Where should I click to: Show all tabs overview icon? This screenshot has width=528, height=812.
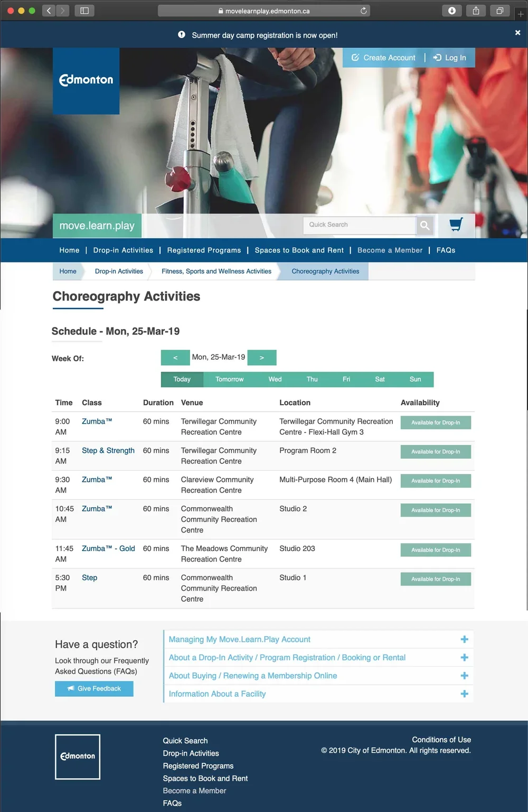click(x=499, y=11)
